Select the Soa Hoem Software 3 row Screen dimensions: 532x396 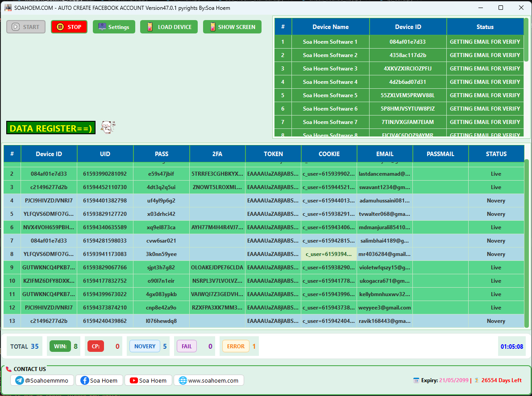tap(399, 69)
